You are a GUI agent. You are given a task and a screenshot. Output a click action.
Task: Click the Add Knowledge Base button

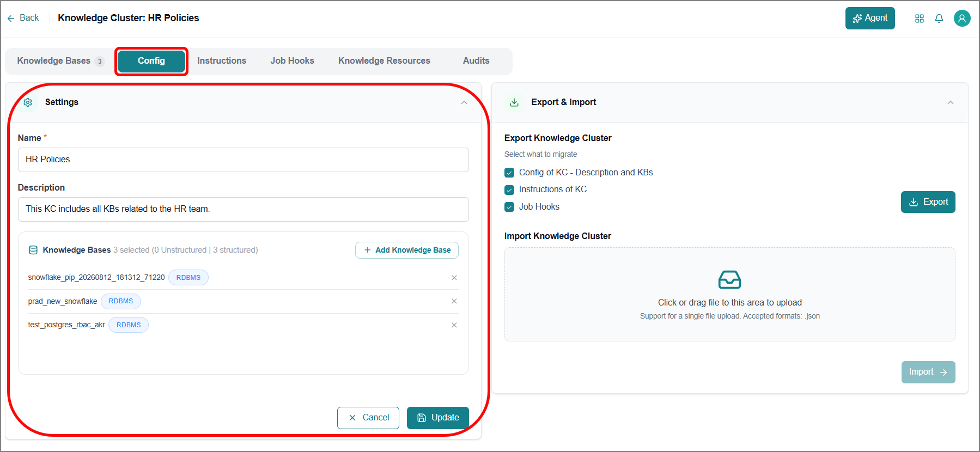407,250
